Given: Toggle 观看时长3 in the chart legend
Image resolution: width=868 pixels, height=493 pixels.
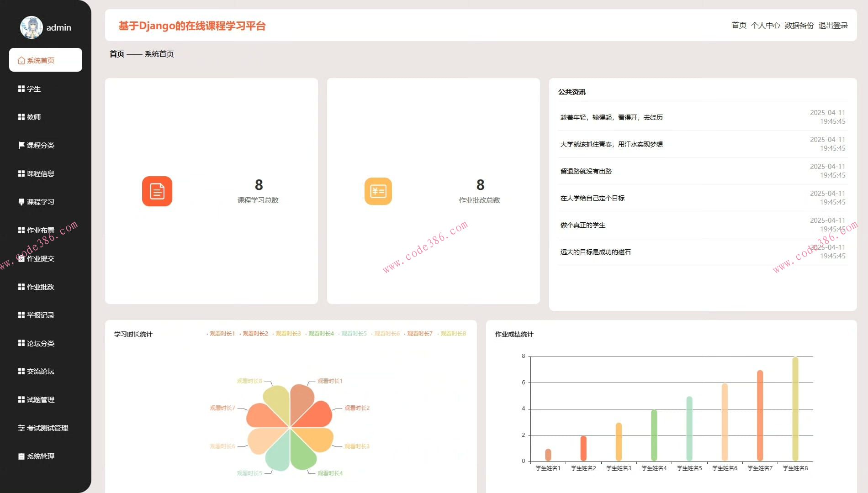Looking at the screenshot, I should tap(287, 334).
